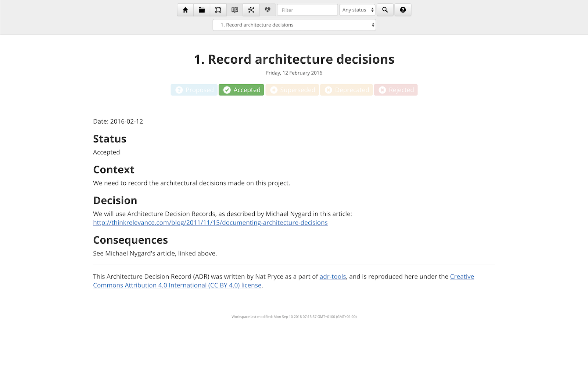Click the search magnifier icon
The image size is (588, 368).
(x=385, y=10)
